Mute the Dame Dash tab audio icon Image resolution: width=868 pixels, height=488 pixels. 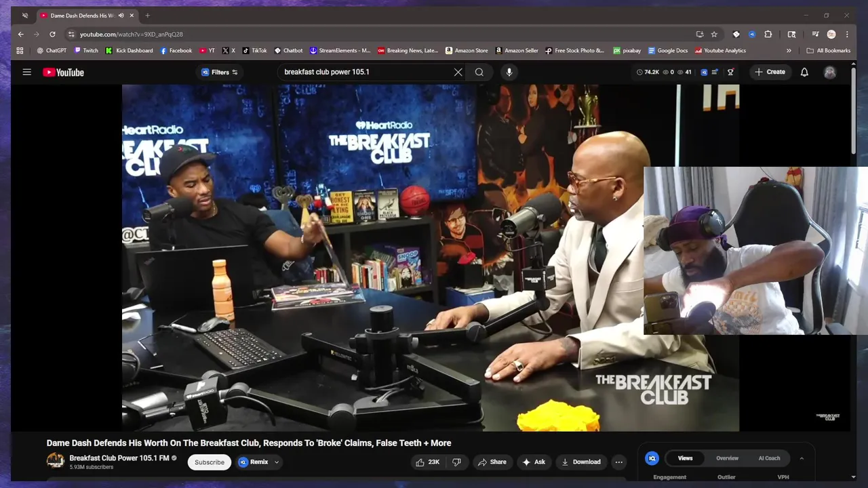[x=121, y=16]
